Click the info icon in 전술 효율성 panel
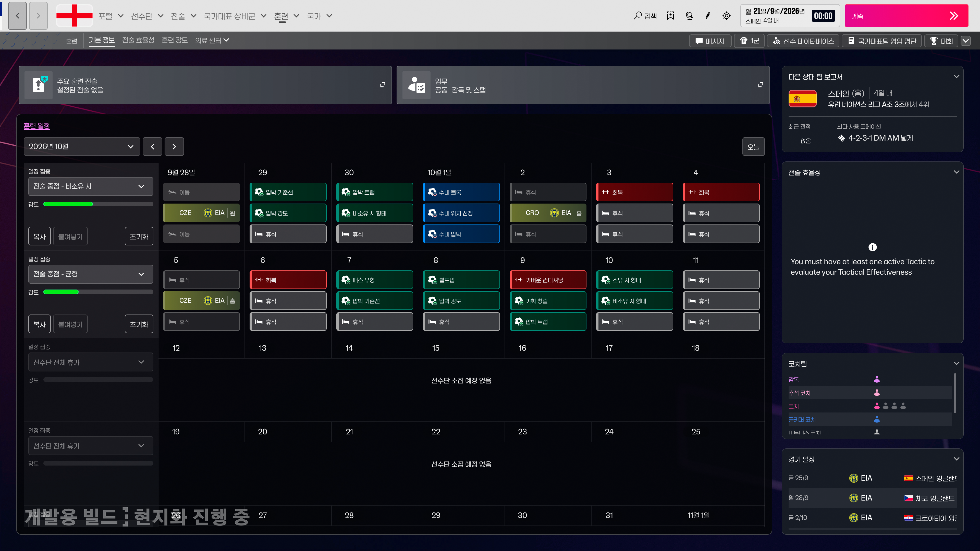 pyautogui.click(x=872, y=247)
